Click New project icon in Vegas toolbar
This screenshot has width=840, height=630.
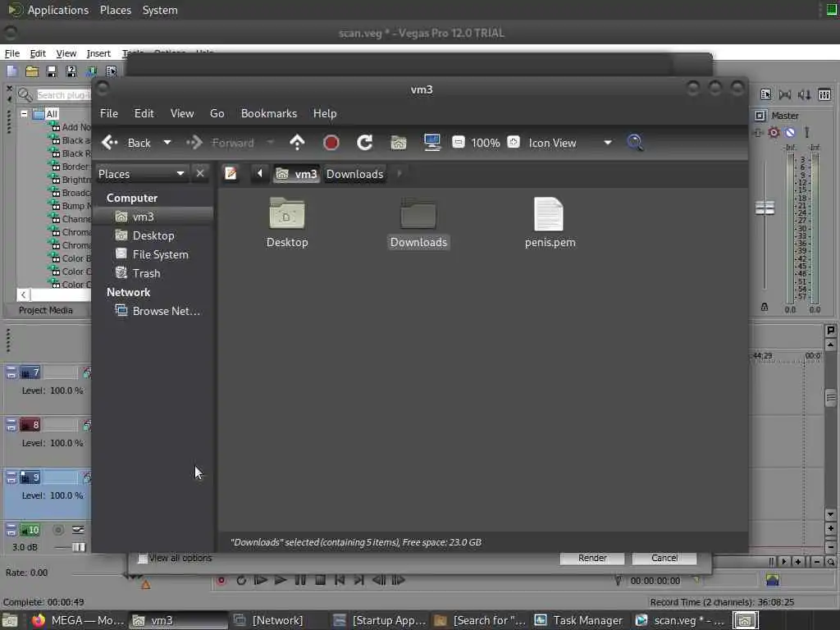point(11,71)
